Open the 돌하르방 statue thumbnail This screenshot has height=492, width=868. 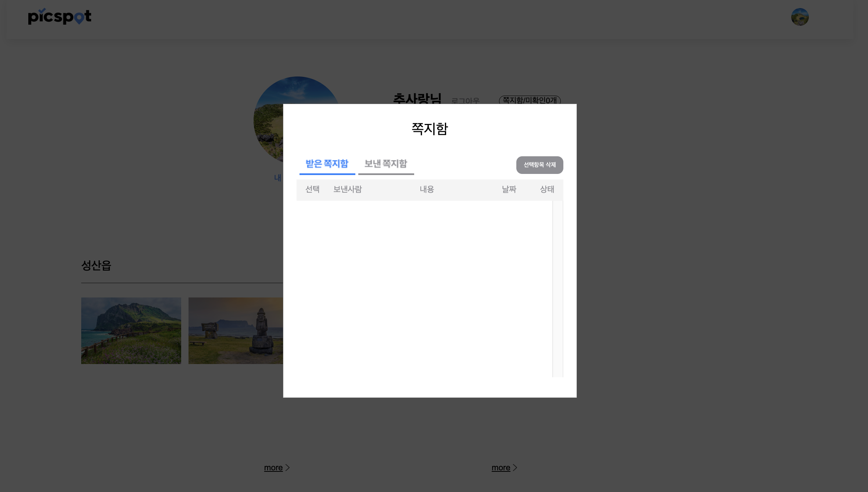pyautogui.click(x=236, y=330)
